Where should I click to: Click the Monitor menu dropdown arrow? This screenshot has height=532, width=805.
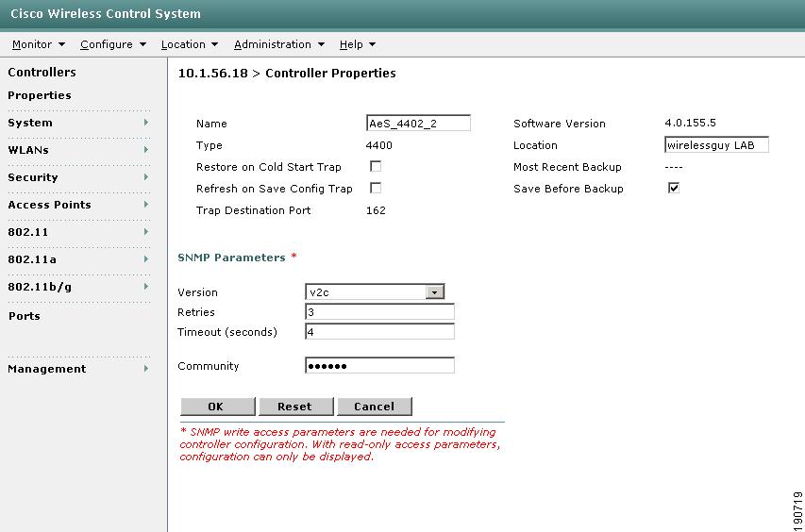coord(61,44)
